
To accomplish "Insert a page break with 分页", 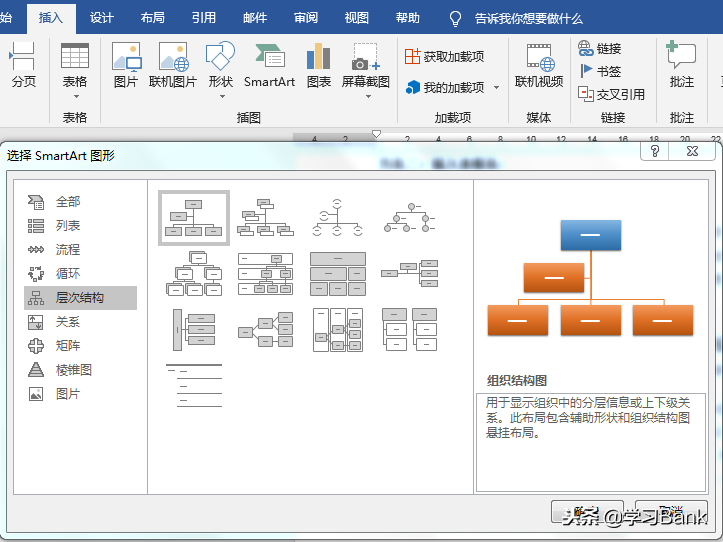I will (x=23, y=65).
